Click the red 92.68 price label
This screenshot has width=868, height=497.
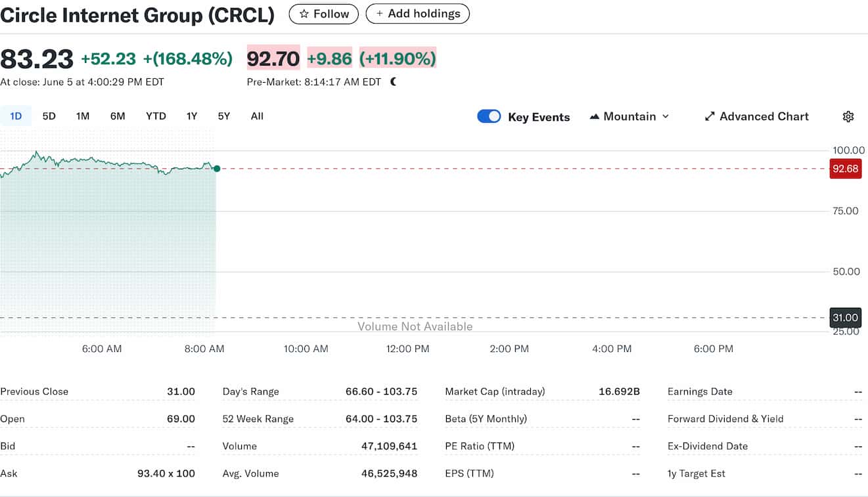pyautogui.click(x=845, y=169)
